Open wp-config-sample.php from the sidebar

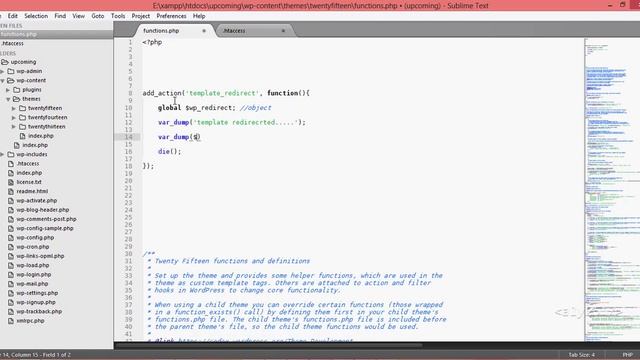point(45,228)
